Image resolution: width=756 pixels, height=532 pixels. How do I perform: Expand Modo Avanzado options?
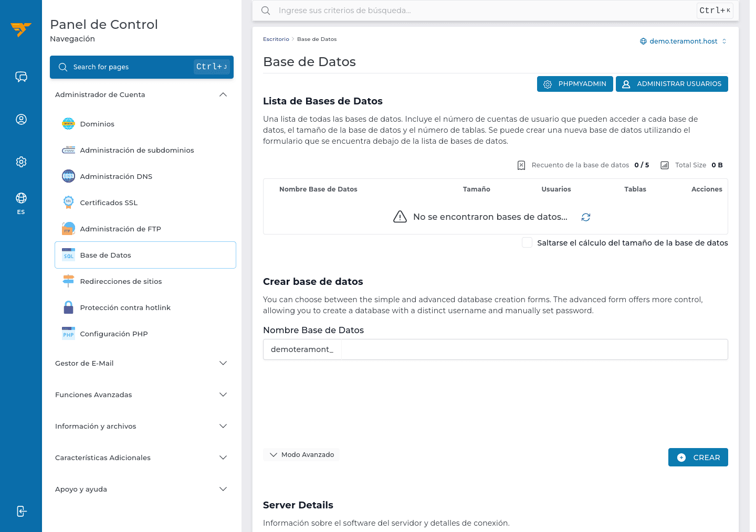click(x=301, y=455)
